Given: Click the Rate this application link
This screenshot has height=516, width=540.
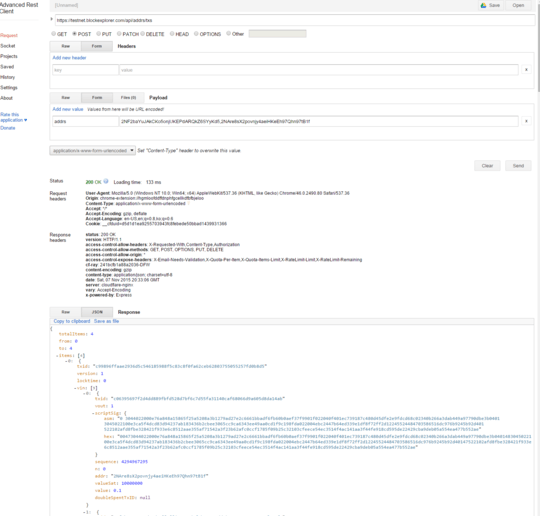Looking at the screenshot, I should point(13,117).
